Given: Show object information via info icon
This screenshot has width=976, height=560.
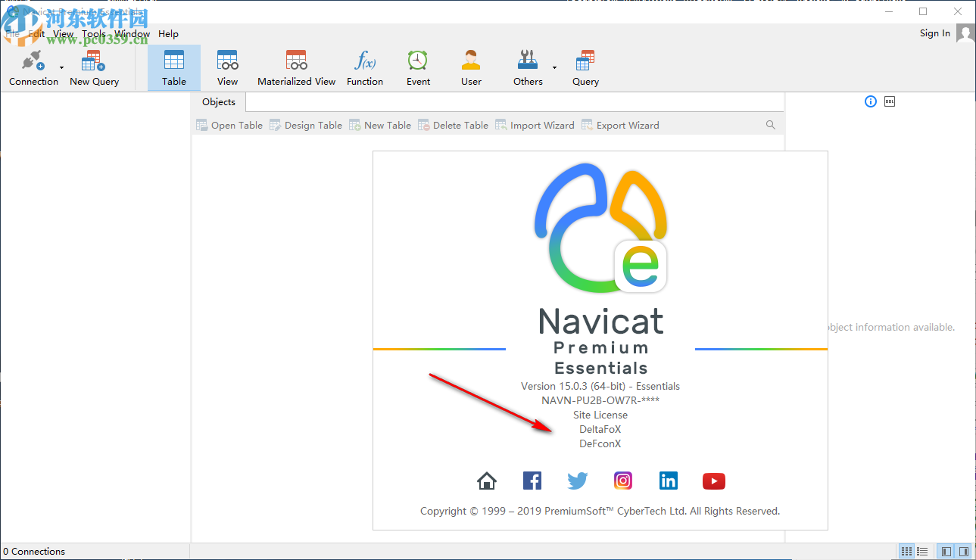Looking at the screenshot, I should tap(870, 101).
